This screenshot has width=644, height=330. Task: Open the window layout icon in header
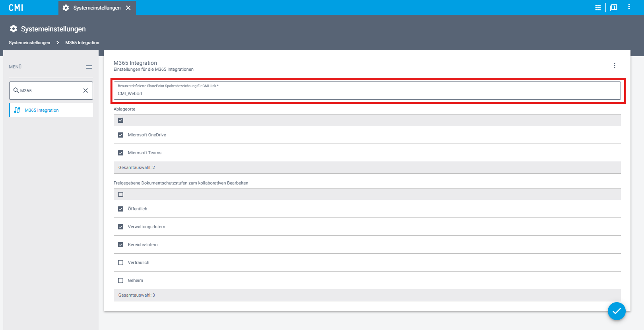point(613,8)
